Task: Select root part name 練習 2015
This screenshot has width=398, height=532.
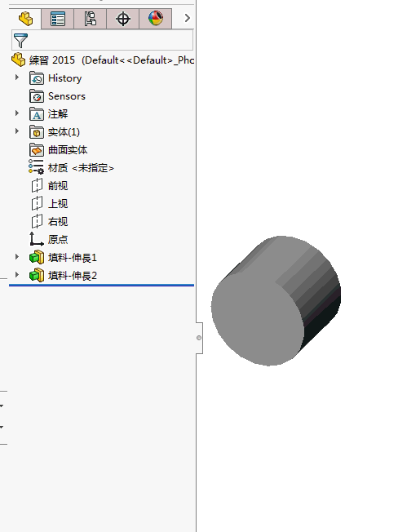Action: pyautogui.click(x=52, y=60)
